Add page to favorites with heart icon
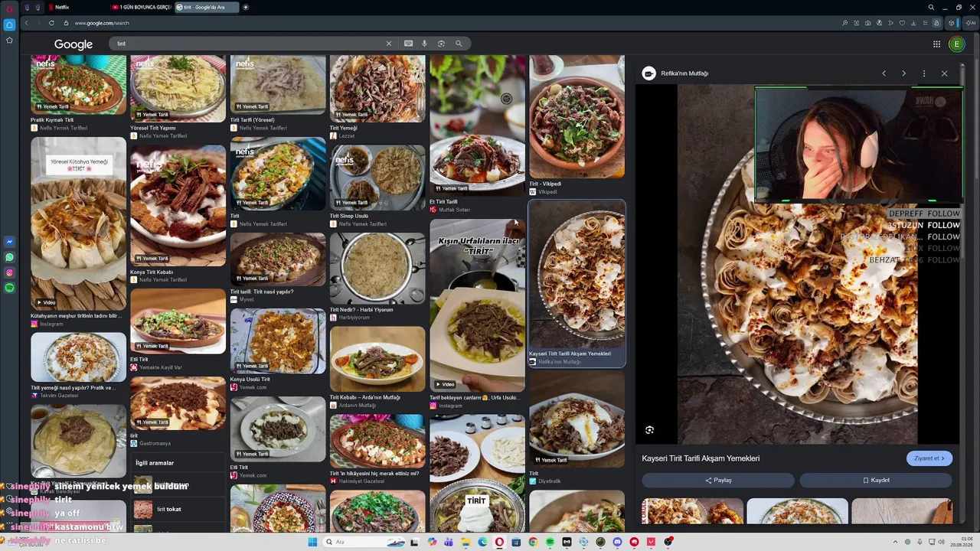This screenshot has width=980, height=551. [902, 23]
